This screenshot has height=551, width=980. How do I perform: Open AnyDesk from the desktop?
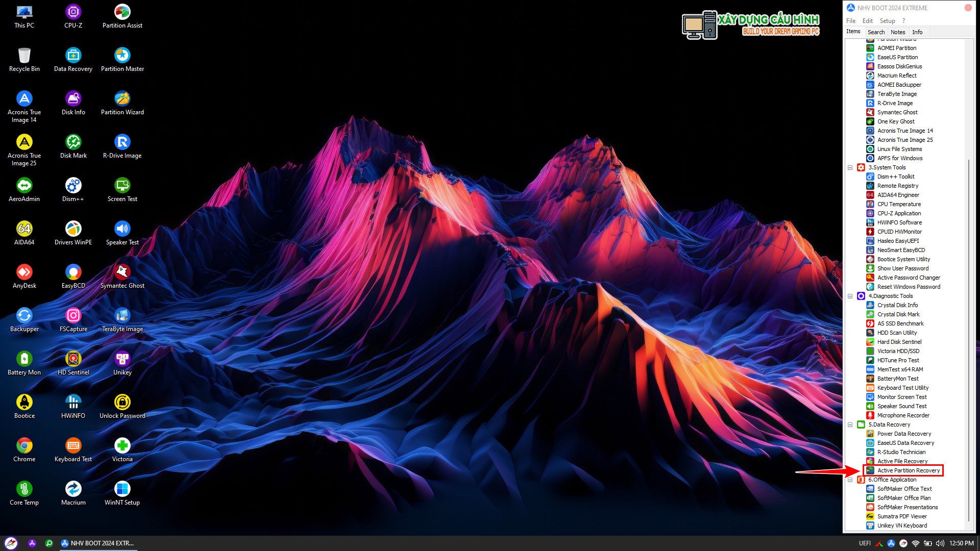24,277
